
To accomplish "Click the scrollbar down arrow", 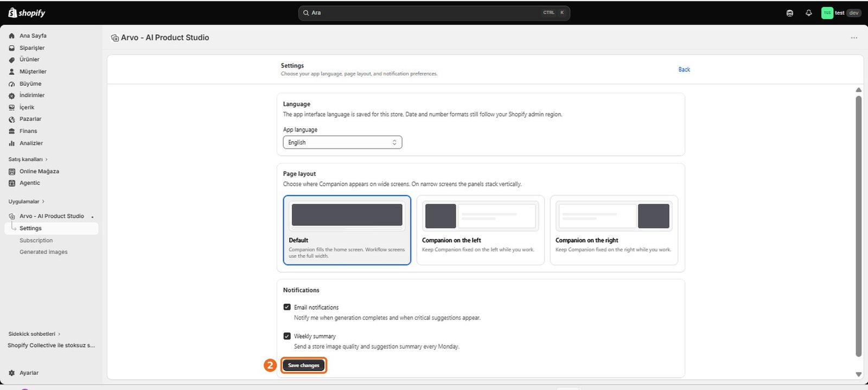I will pyautogui.click(x=858, y=374).
